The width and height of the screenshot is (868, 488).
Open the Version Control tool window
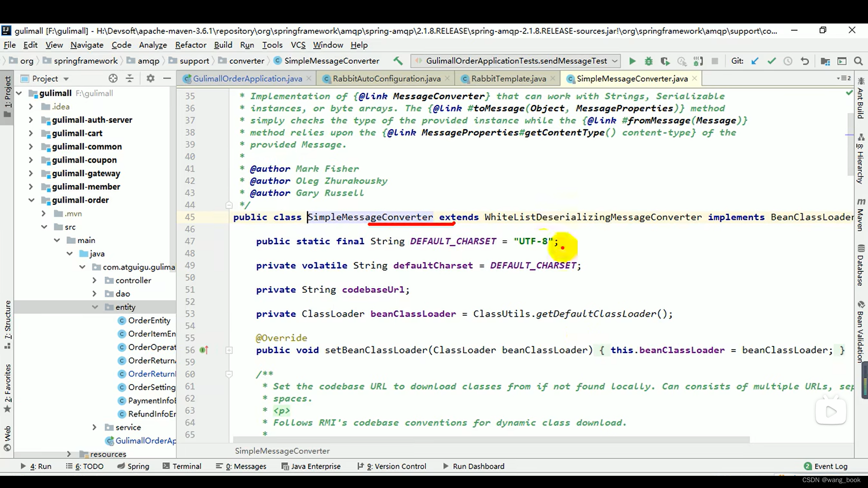coord(392,466)
